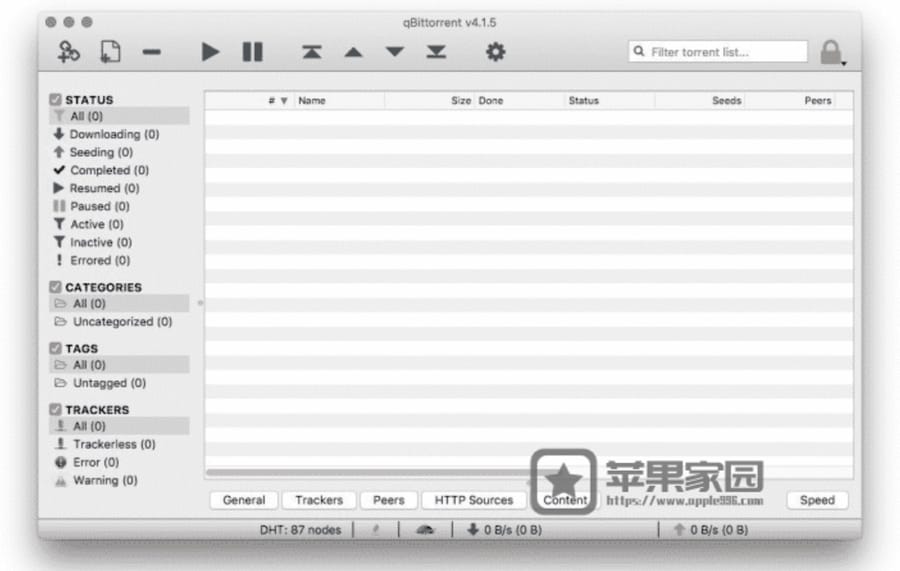The width and height of the screenshot is (900, 571).
Task: Select the Errored (0) filter
Action: [x=119, y=261]
